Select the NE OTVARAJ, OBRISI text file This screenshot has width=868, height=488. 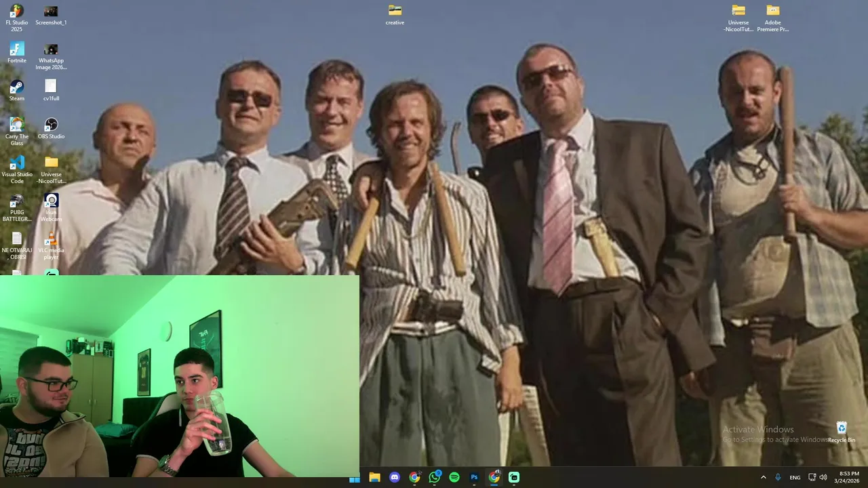click(16, 246)
